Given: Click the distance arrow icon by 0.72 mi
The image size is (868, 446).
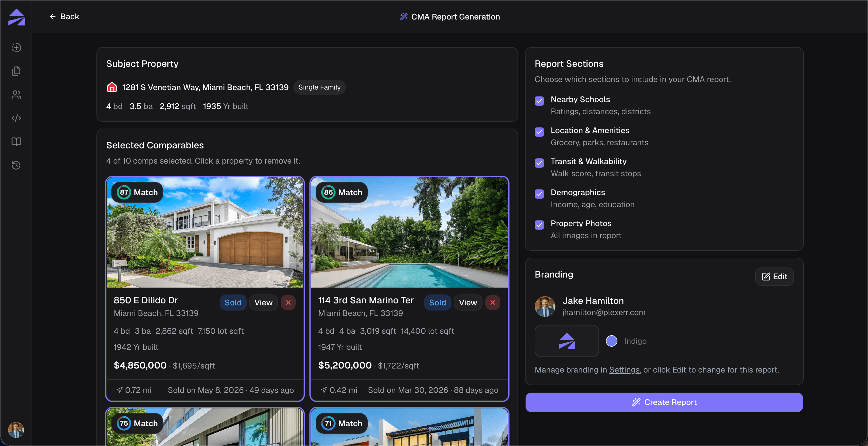Looking at the screenshot, I should tap(119, 390).
